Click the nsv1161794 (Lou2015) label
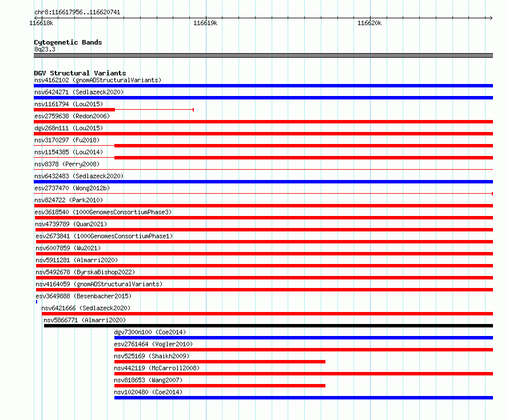Screen dimensions: 509x420 [69, 104]
